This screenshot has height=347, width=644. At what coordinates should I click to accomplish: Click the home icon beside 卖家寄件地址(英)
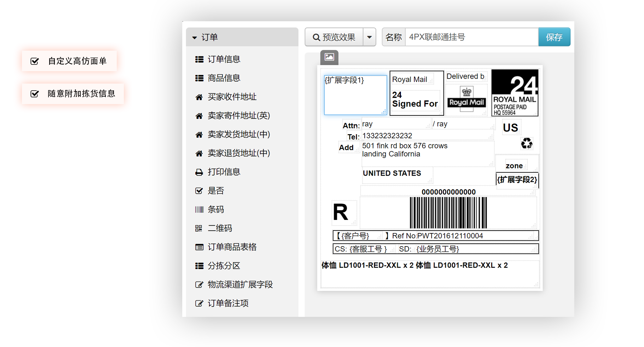tap(199, 116)
